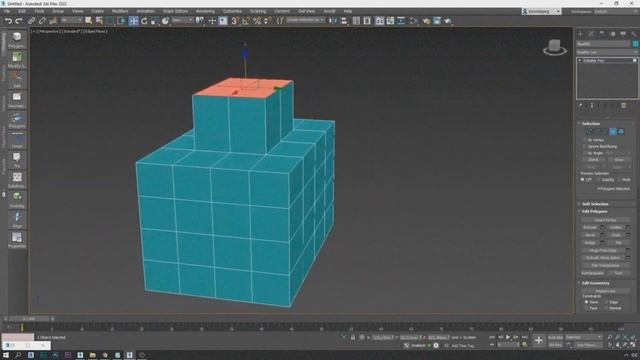
Task: Click the Subdivision ribbon panel icon
Action: [x=17, y=180]
